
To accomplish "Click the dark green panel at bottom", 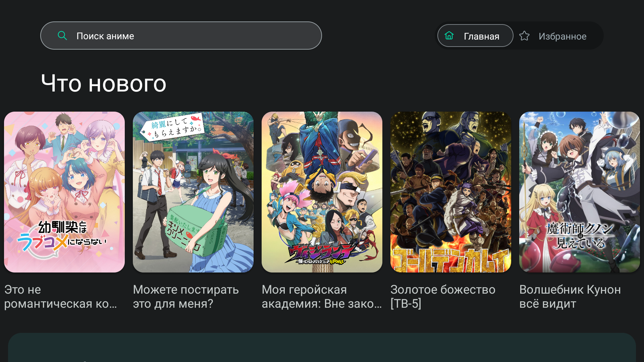I will click(322, 347).
